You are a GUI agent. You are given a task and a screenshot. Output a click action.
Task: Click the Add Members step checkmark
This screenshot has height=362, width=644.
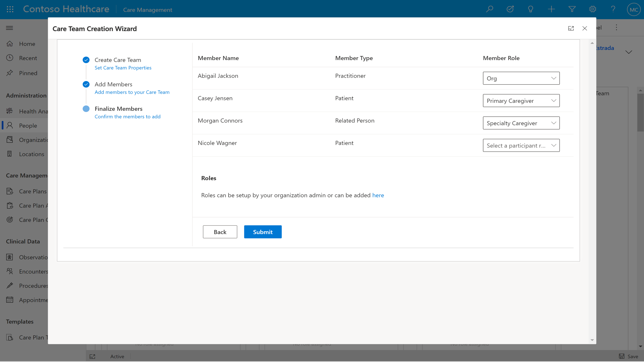pyautogui.click(x=86, y=84)
